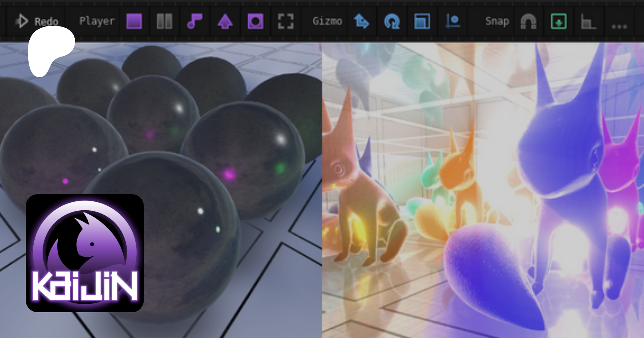Click the purple circle-in-square icon

click(255, 21)
